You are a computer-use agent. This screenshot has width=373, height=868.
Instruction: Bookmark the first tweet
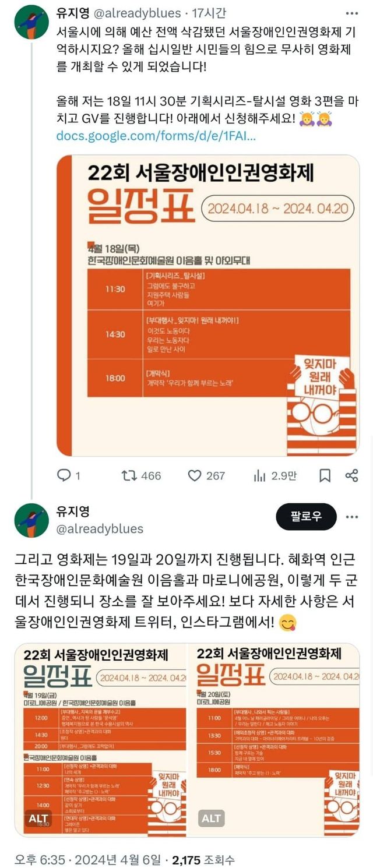click(325, 476)
